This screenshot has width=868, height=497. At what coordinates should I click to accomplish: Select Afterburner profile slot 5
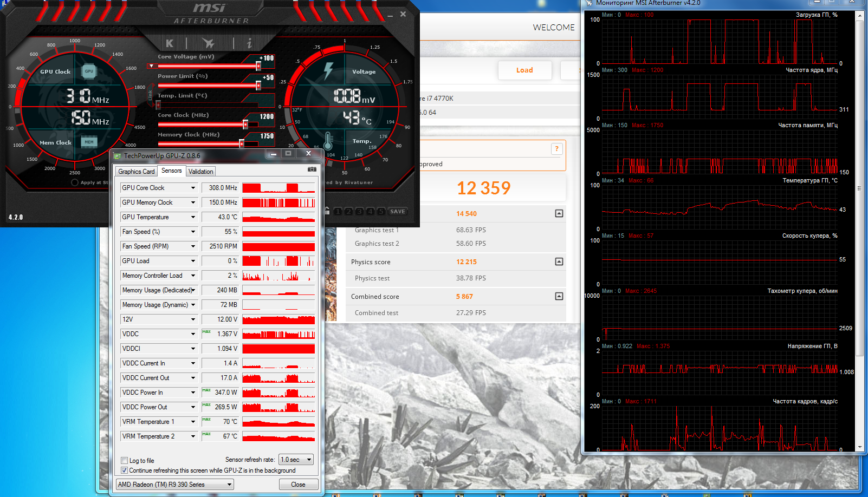click(x=381, y=211)
